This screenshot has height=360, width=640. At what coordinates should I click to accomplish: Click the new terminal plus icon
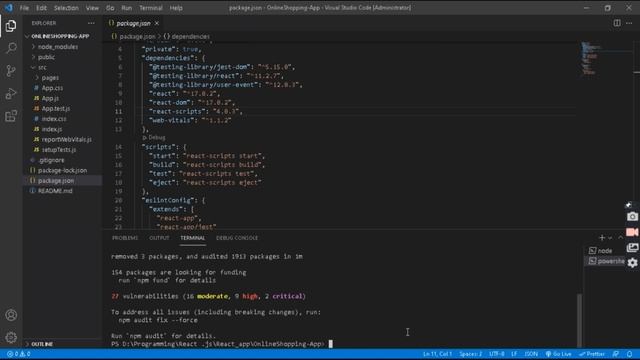tap(602, 238)
